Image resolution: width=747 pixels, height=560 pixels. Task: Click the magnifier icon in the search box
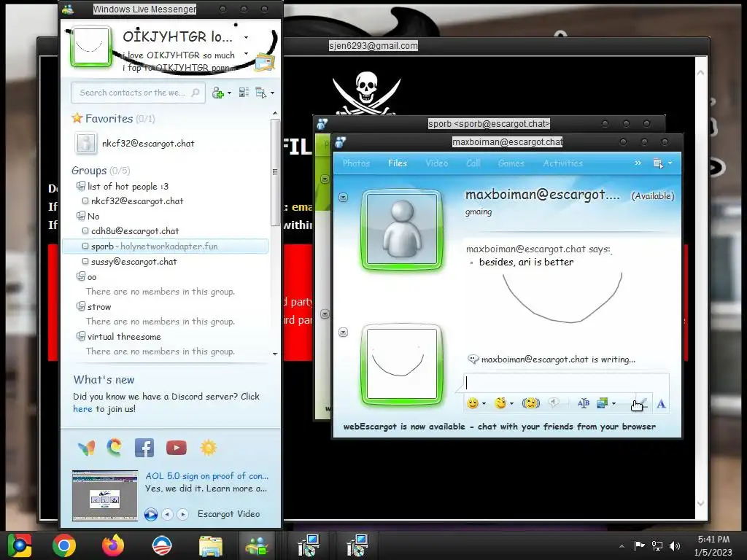[x=196, y=93]
